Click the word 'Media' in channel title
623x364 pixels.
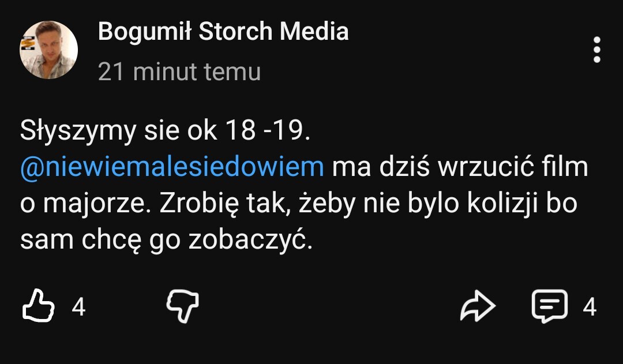click(314, 31)
